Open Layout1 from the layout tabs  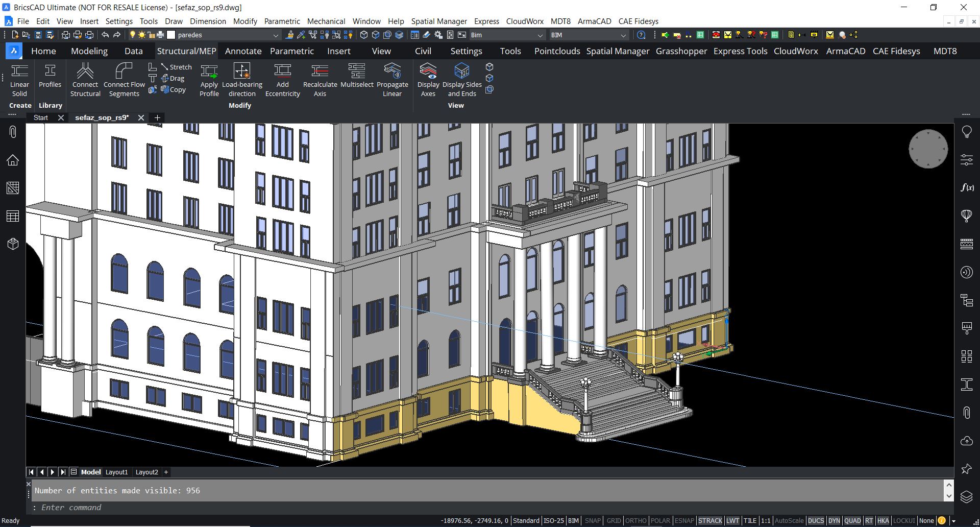pyautogui.click(x=116, y=472)
